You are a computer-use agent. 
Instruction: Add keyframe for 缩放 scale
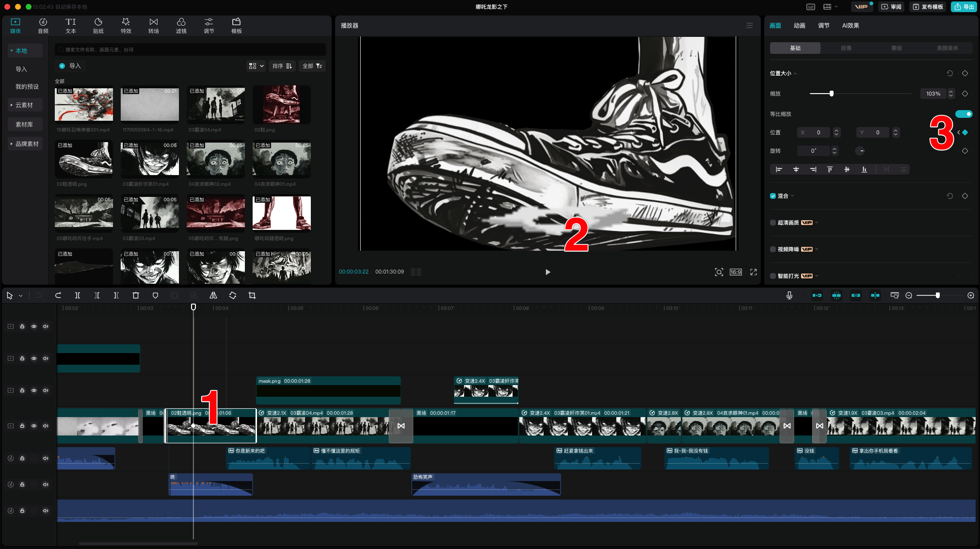[965, 94]
